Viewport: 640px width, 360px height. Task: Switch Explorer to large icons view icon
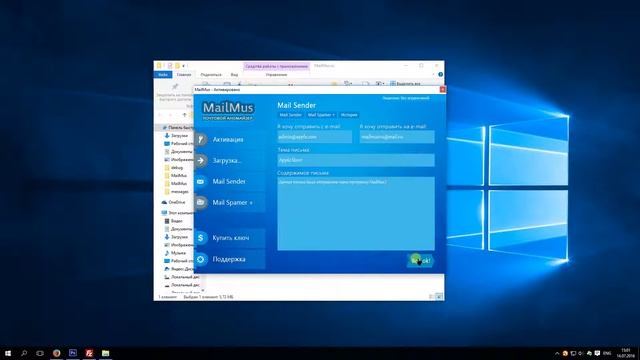click(439, 297)
